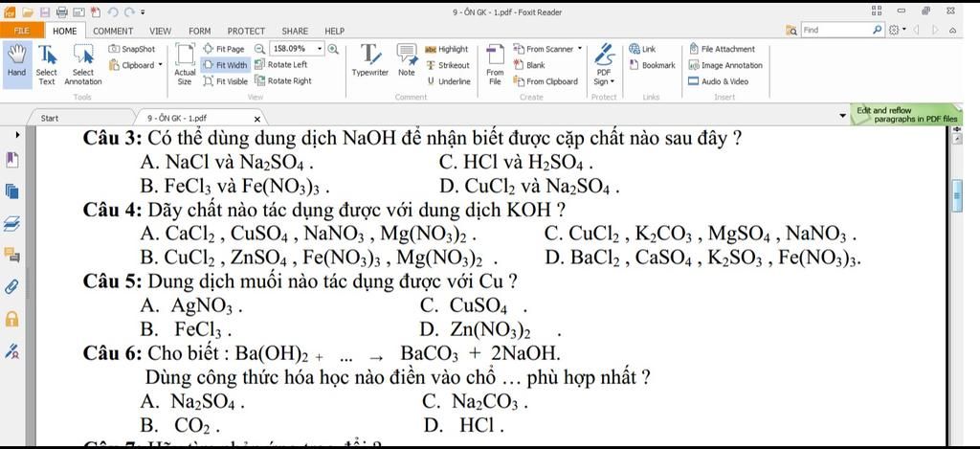
Task: Create a Blank PDF
Action: (528, 65)
